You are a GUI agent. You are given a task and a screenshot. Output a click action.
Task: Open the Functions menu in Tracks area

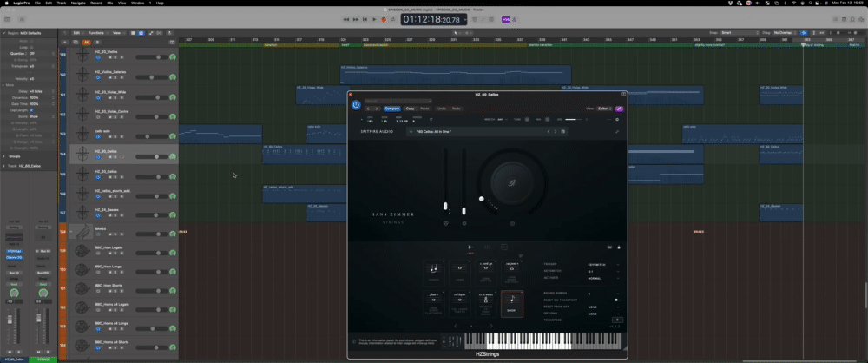(x=95, y=32)
